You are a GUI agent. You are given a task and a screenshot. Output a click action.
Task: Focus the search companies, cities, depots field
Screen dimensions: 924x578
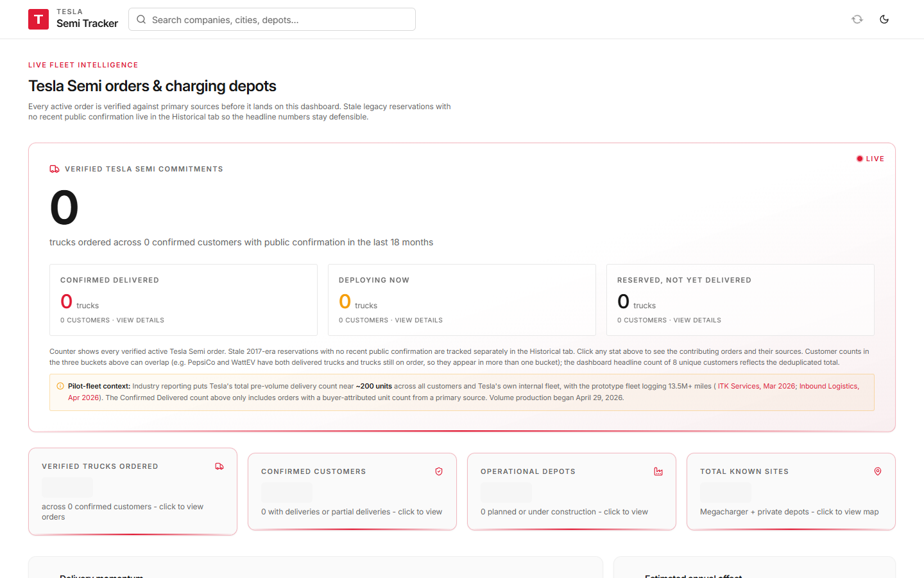272,19
